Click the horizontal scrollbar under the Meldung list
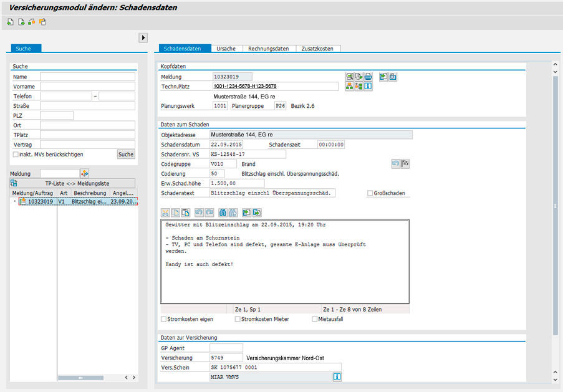The width and height of the screenshot is (563, 392). tap(80, 378)
